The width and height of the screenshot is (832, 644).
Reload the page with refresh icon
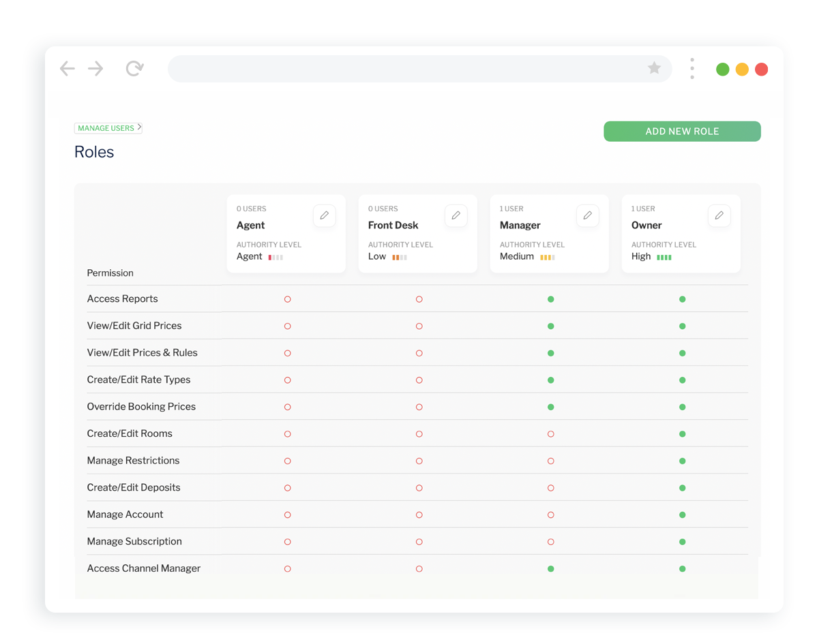pyautogui.click(x=135, y=68)
